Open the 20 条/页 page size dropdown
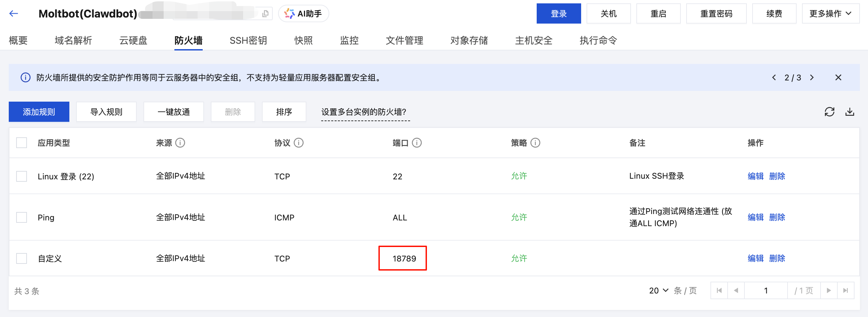This screenshot has width=868, height=317. 659,290
